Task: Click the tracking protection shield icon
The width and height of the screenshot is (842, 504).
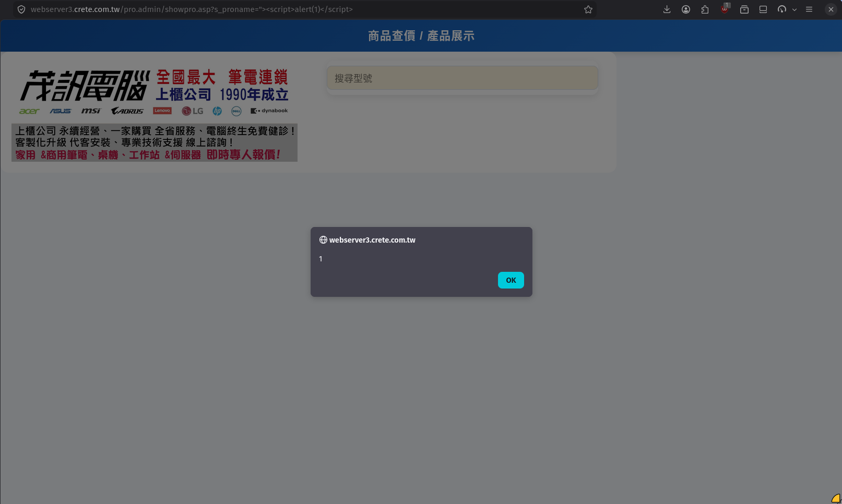Action: click(x=21, y=9)
